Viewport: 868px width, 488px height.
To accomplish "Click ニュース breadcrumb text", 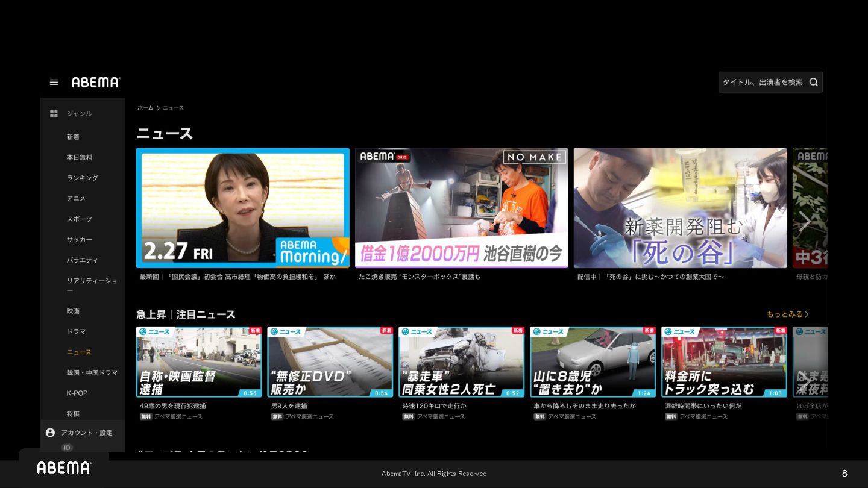I will coord(174,108).
